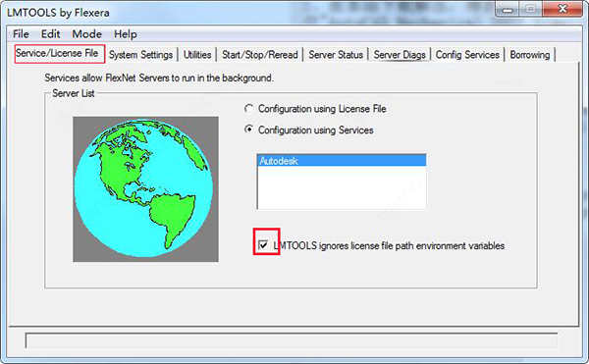This screenshot has width=589, height=364.
Task: Open the Help menu
Action: pos(126,34)
